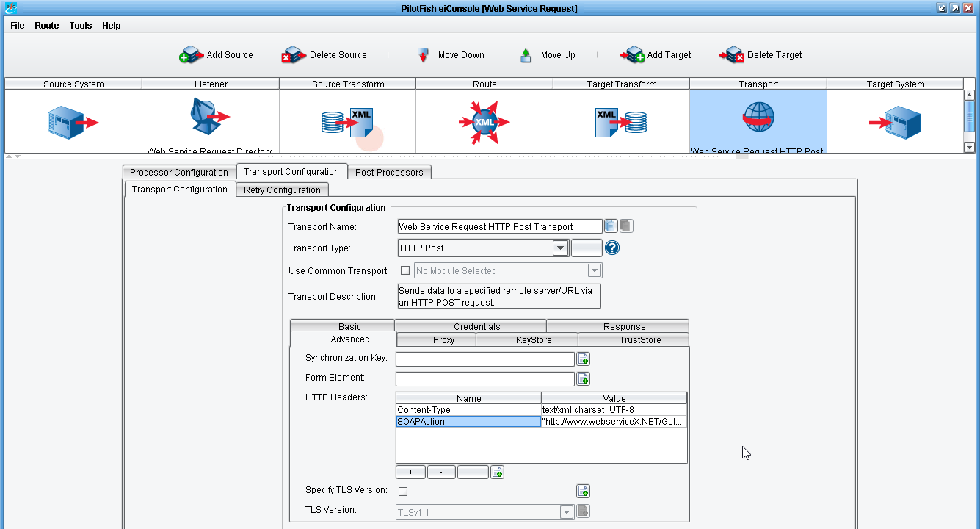Select the Advanced tab
This screenshot has width=980, height=529.
tap(344, 339)
